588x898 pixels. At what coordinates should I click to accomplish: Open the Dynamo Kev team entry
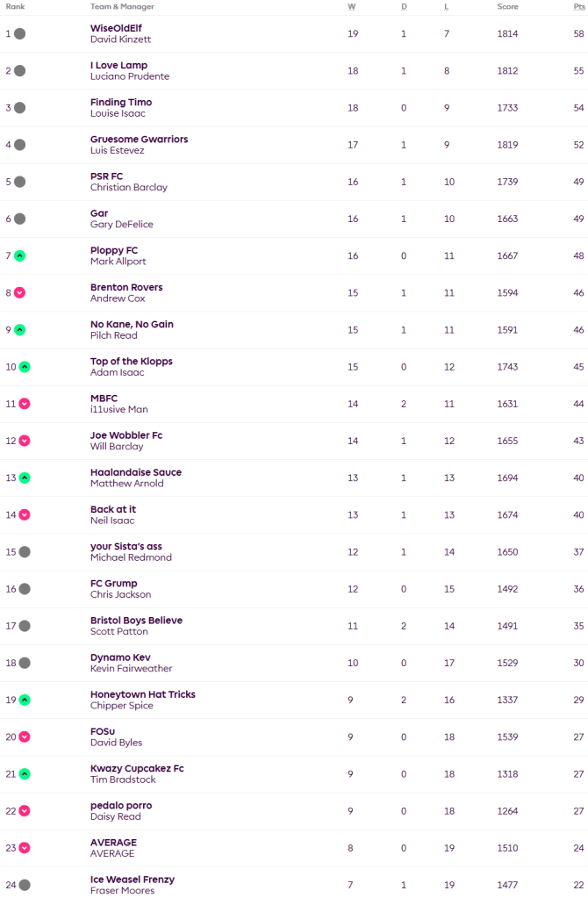coord(117,657)
